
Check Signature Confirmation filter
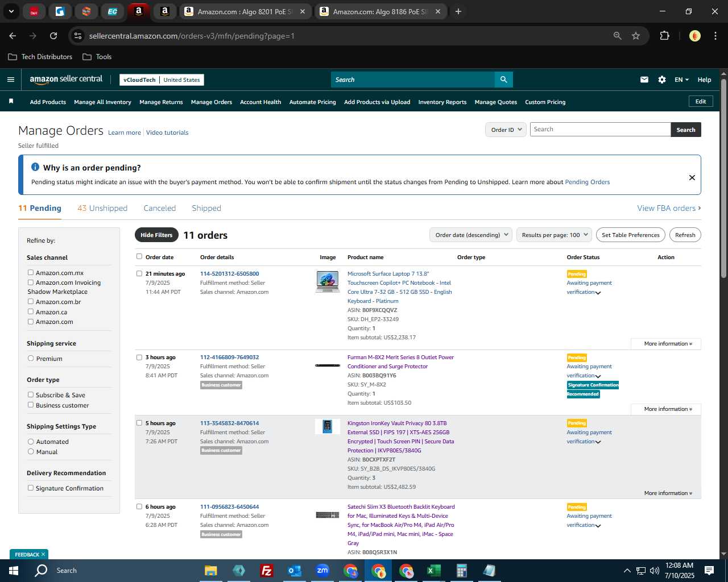(x=31, y=488)
